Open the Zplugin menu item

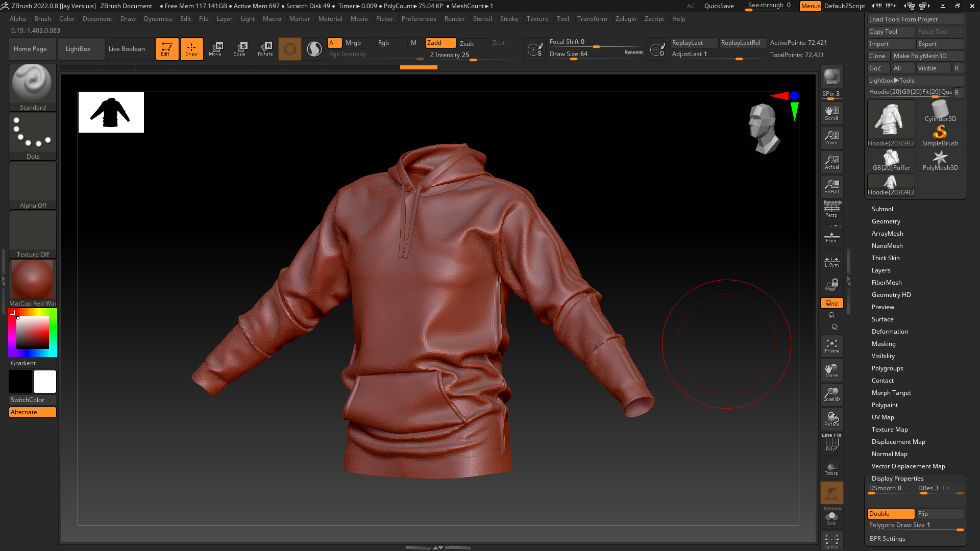pos(625,18)
